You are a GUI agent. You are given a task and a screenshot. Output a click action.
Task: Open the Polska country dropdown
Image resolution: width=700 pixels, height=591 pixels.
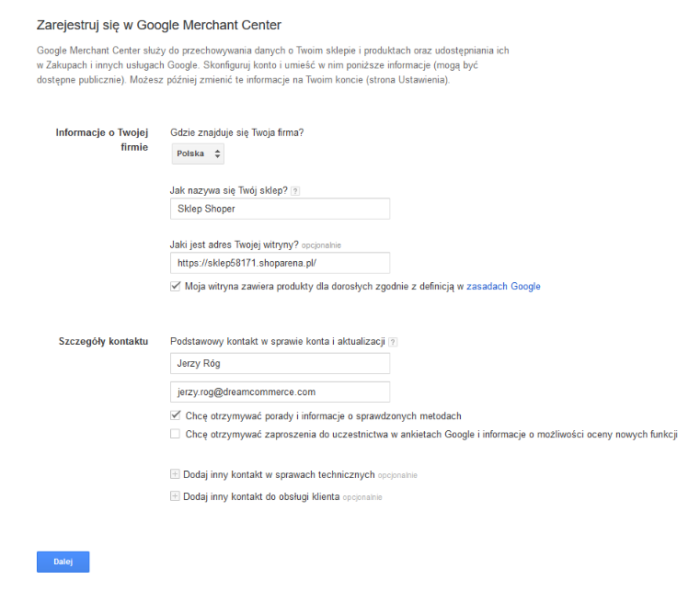198,153
